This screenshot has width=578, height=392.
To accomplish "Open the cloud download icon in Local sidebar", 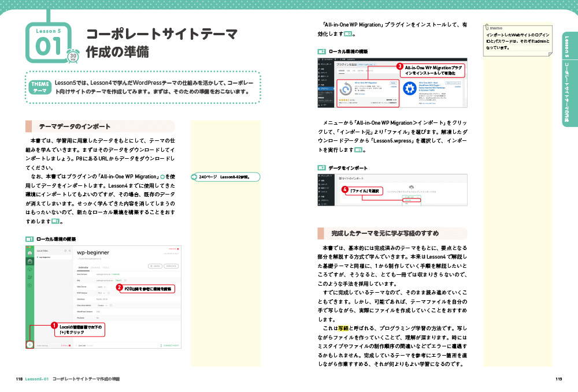I will click(x=30, y=270).
